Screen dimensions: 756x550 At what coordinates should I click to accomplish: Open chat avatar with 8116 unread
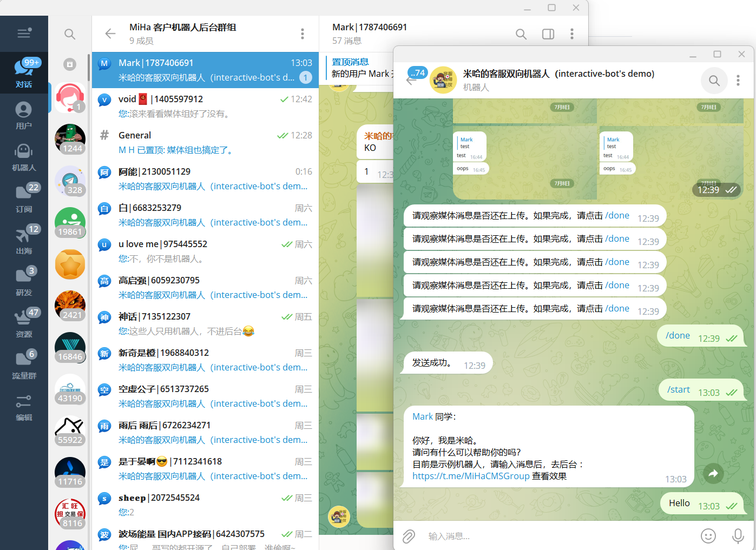click(x=70, y=514)
